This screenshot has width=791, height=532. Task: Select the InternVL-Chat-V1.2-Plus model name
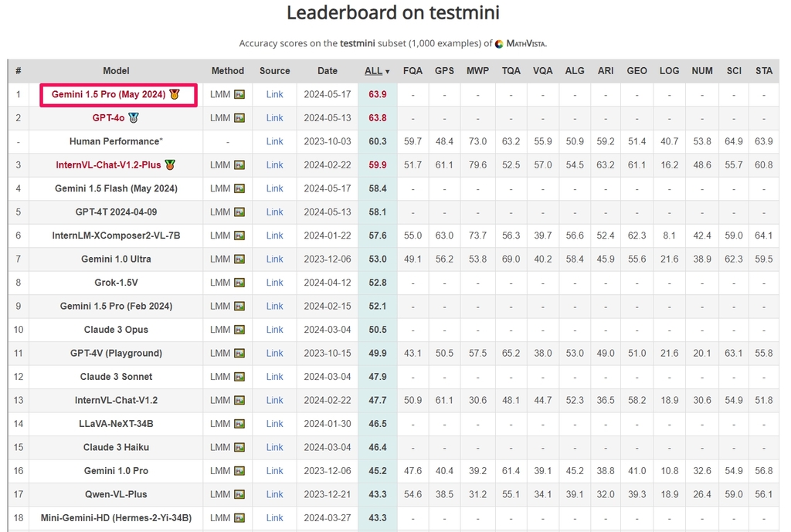pyautogui.click(x=108, y=165)
